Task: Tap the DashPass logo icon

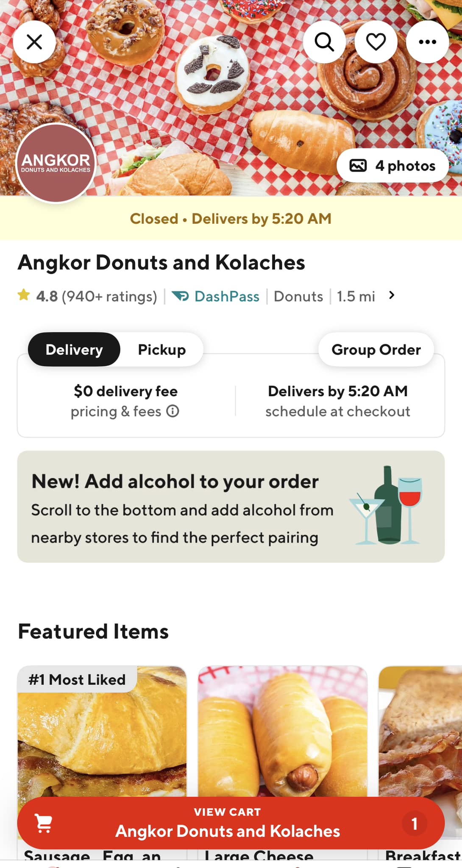Action: pyautogui.click(x=181, y=296)
